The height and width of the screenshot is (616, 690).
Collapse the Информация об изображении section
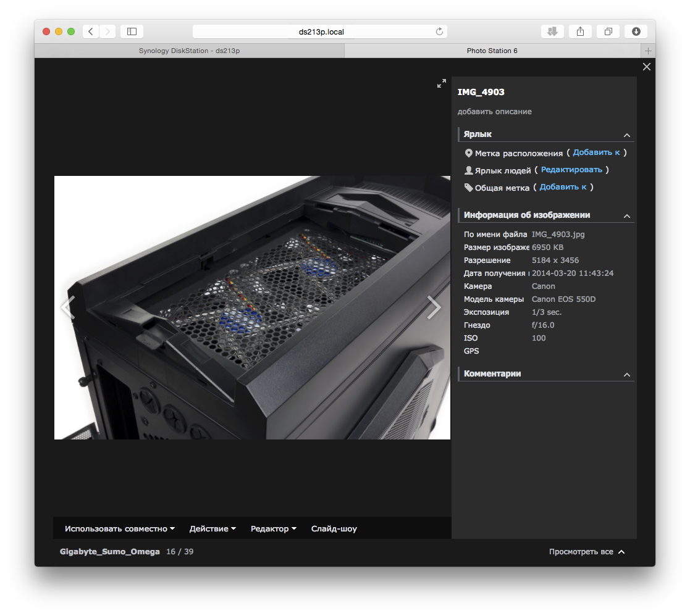(626, 216)
